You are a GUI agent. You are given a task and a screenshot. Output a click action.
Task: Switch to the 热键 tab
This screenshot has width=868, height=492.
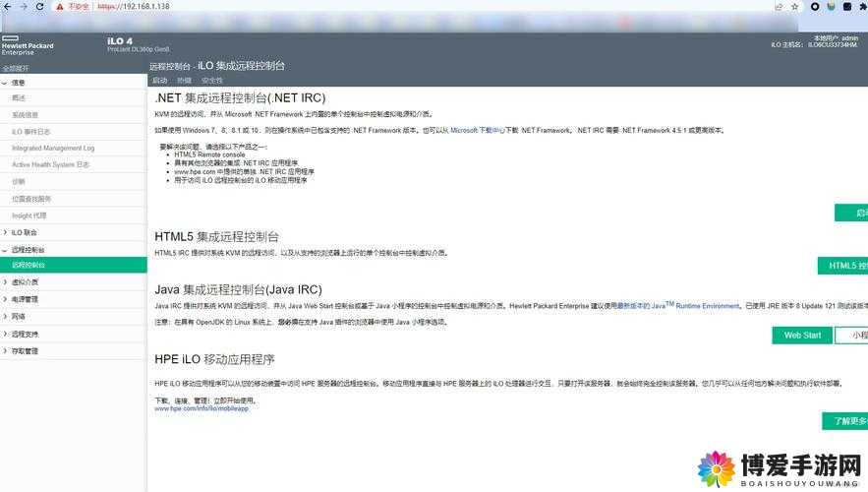(x=185, y=81)
